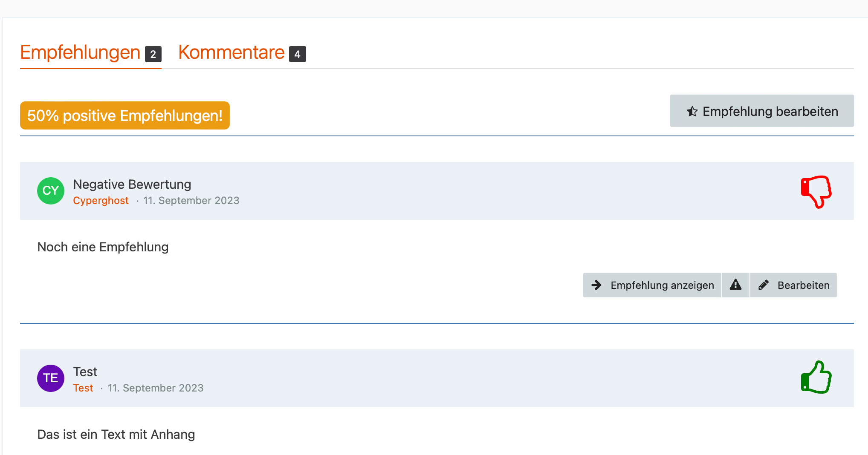Select the Empfehlungen tab
Image resolution: width=868 pixels, height=455 pixels.
[81, 53]
